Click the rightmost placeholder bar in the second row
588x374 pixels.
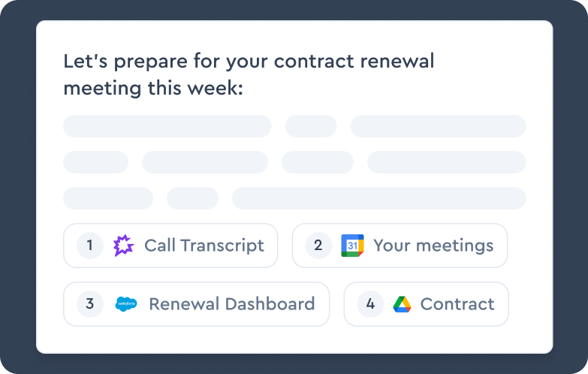click(446, 162)
